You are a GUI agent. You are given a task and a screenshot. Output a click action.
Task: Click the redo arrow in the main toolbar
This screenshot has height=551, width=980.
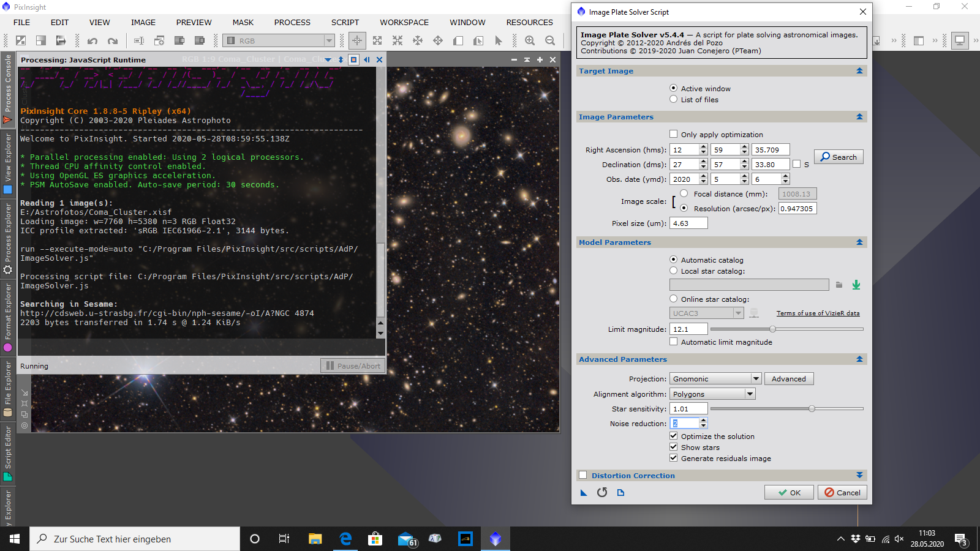click(113, 41)
